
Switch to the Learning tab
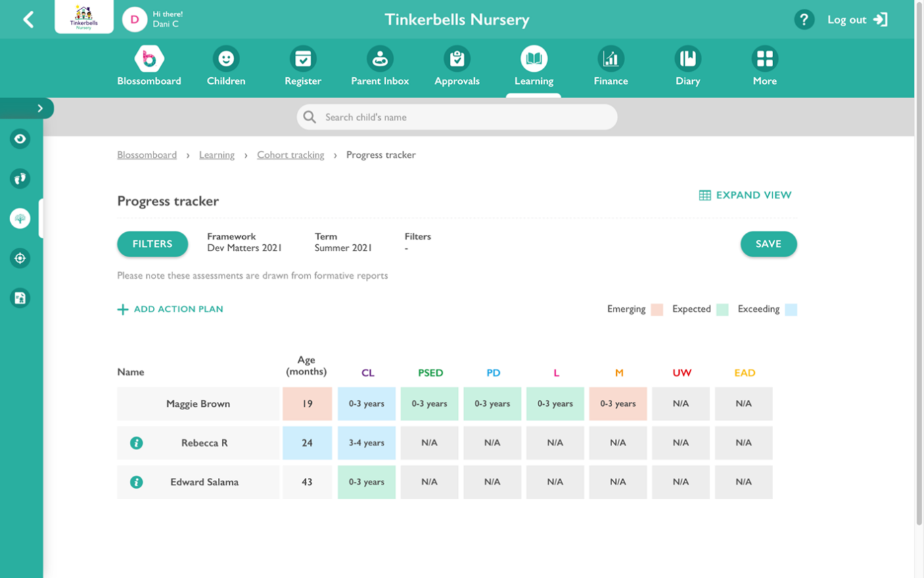pyautogui.click(x=534, y=58)
